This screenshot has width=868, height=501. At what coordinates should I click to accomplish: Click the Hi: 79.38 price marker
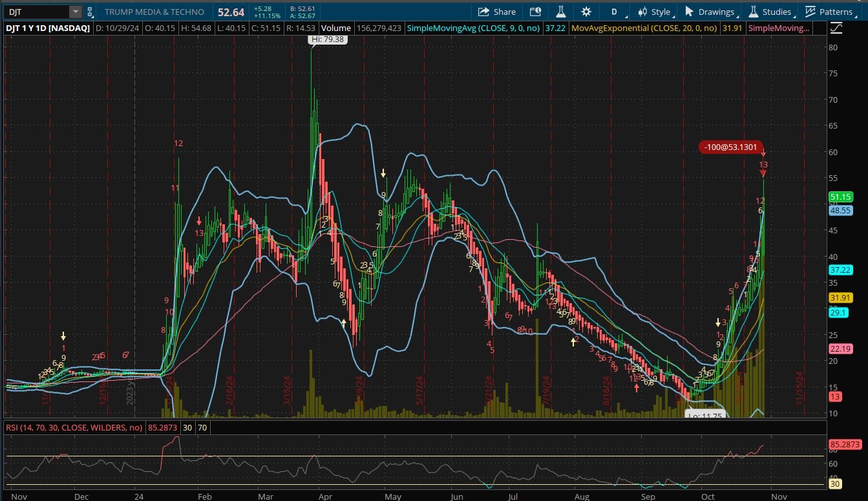[328, 39]
